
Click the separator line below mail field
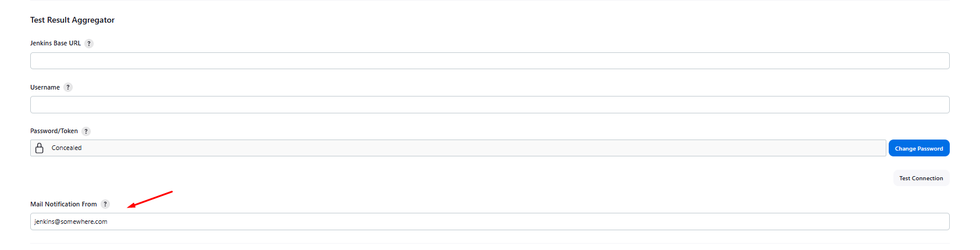[490, 244]
